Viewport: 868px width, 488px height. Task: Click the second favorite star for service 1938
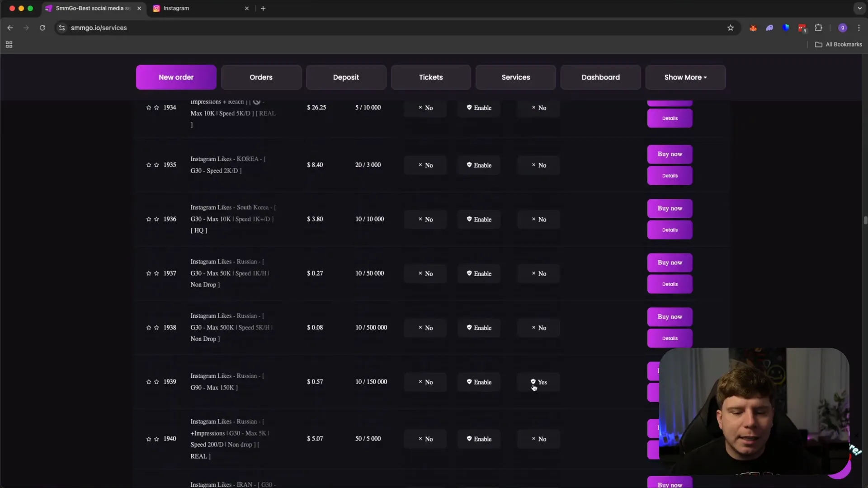click(x=156, y=328)
